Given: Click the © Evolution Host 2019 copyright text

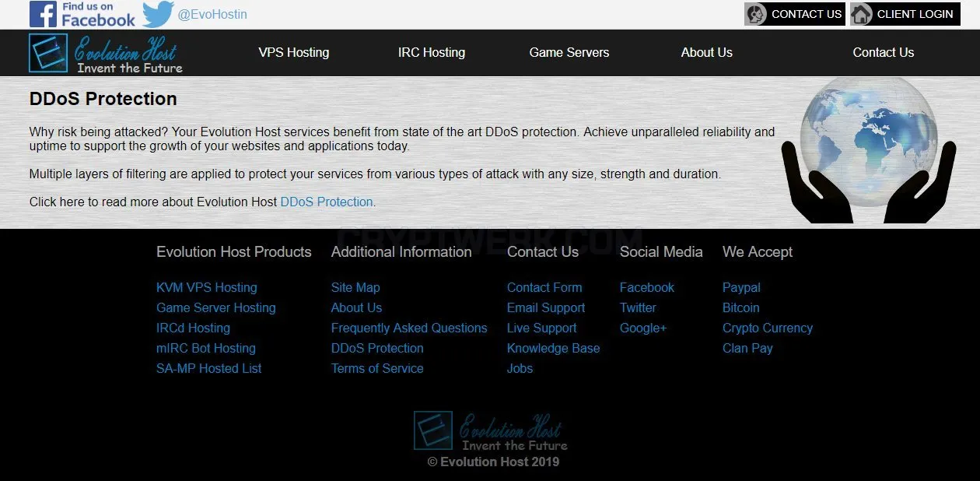Looking at the screenshot, I should pos(493,462).
